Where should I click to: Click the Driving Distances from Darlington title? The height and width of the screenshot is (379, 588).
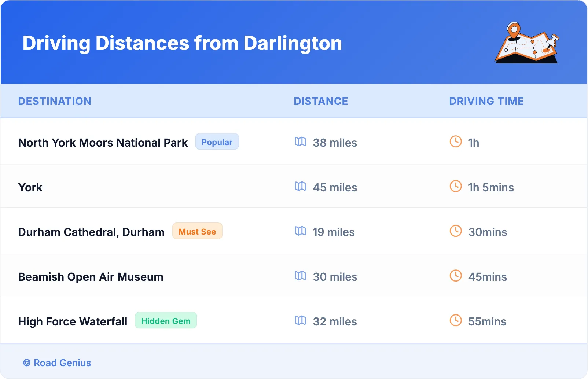point(182,43)
